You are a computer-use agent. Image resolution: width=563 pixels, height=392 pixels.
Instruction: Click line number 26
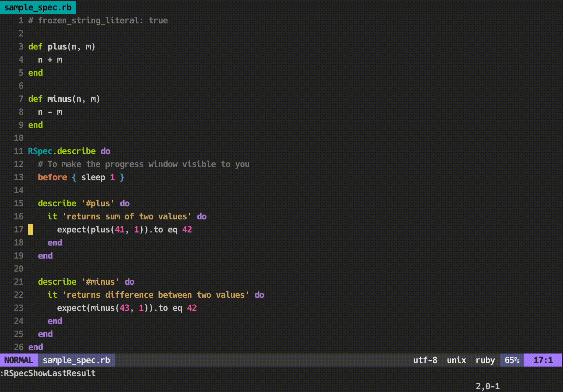19,347
